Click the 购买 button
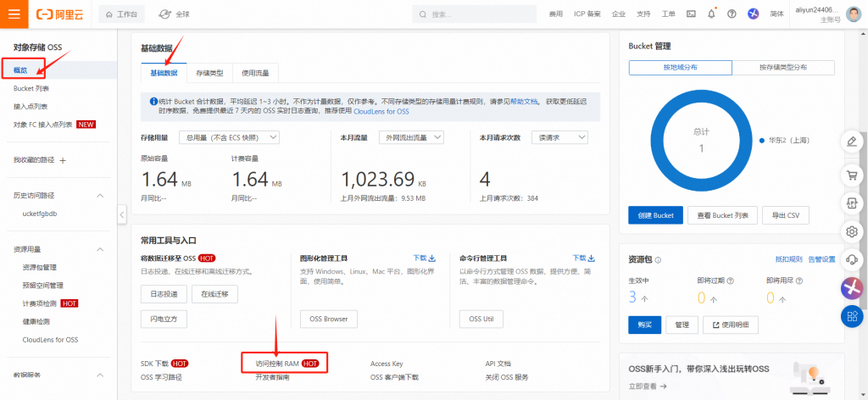This screenshot has width=868, height=400. [x=645, y=325]
